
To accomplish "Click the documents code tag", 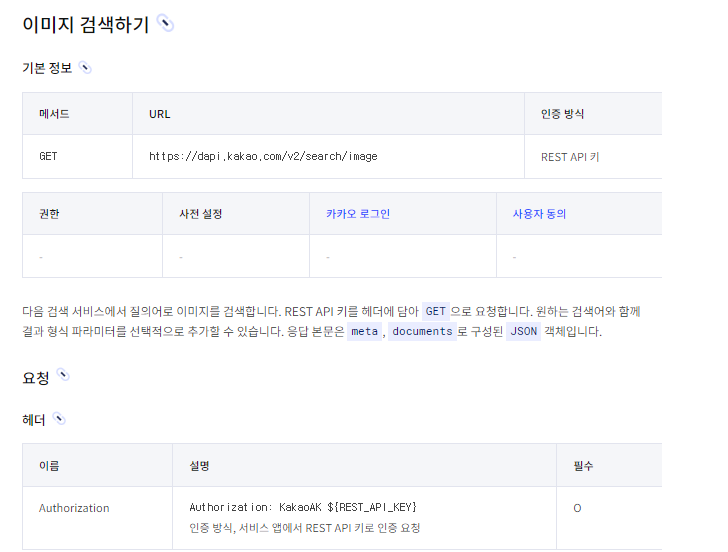I will pyautogui.click(x=422, y=331).
